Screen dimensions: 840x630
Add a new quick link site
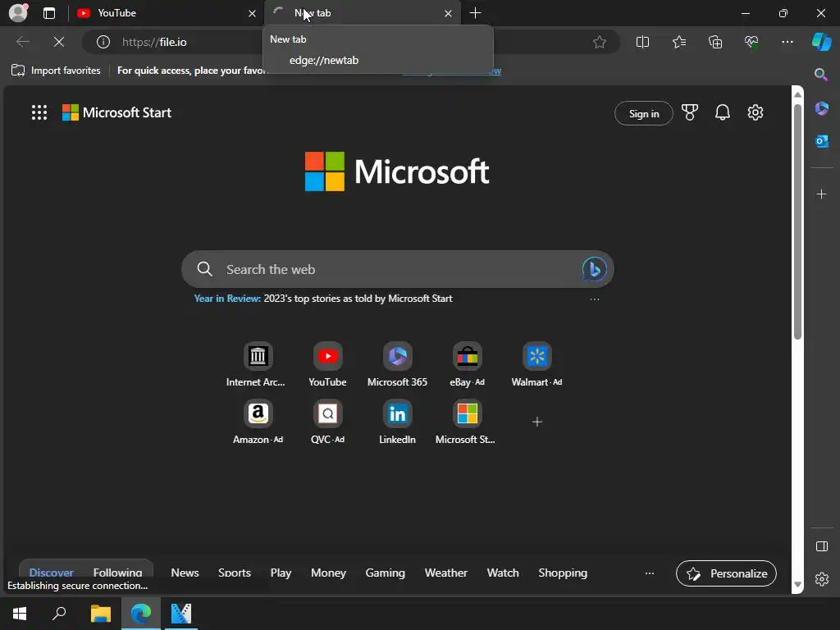(536, 422)
